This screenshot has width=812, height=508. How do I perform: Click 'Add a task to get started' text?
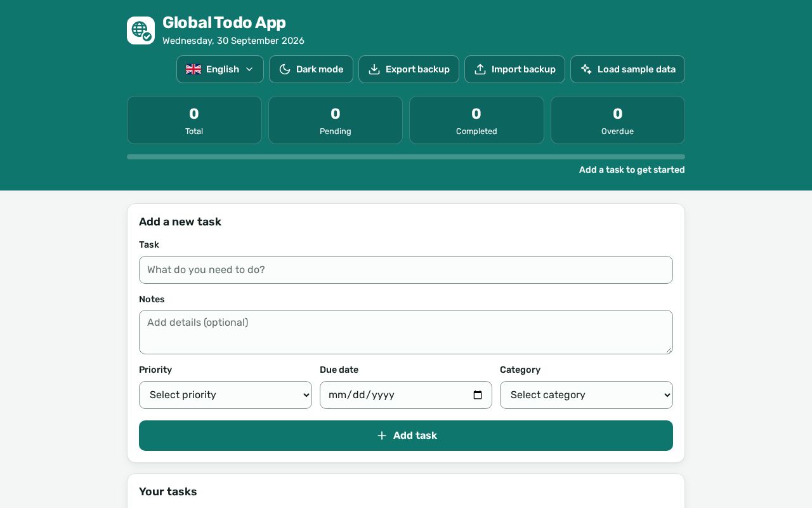(x=632, y=170)
